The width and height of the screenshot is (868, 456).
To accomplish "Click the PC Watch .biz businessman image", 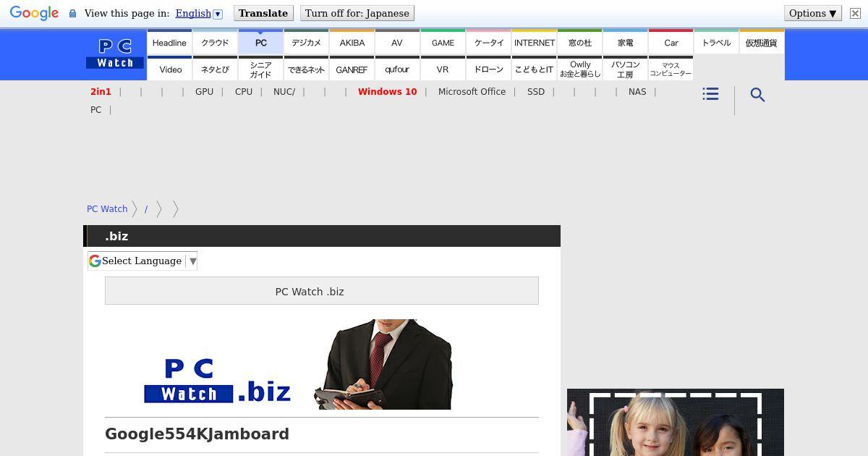I will [x=299, y=365].
